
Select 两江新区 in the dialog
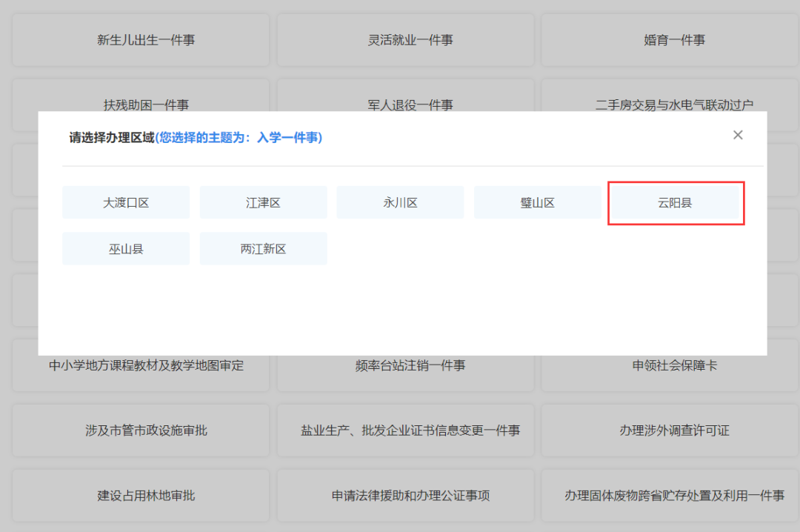coord(263,249)
